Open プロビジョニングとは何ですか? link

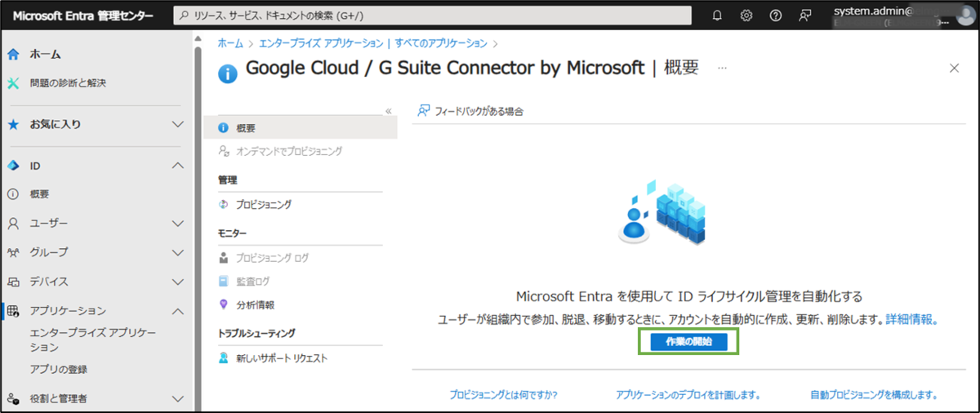click(503, 395)
